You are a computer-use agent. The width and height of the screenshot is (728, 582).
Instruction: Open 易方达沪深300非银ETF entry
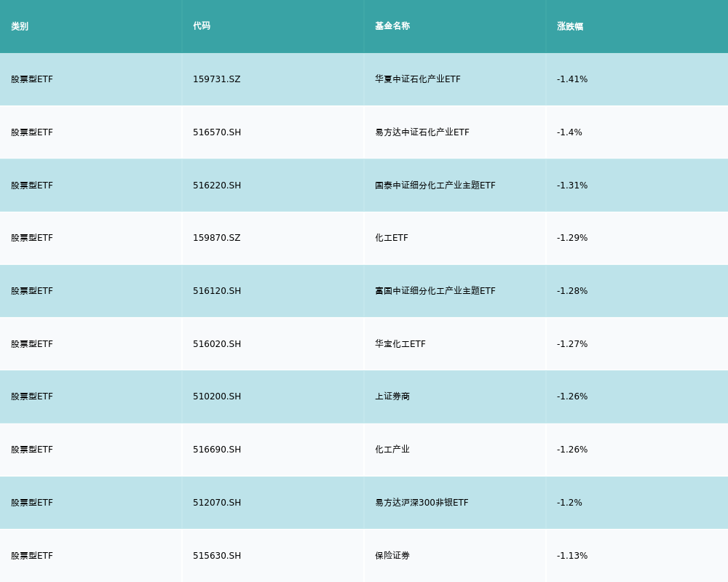tap(422, 503)
